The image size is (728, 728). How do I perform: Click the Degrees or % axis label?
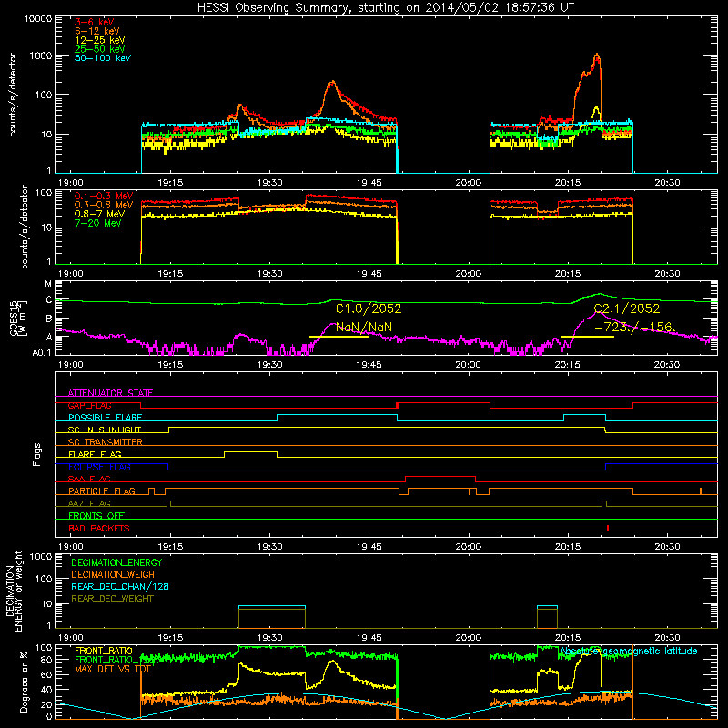tap(23, 682)
